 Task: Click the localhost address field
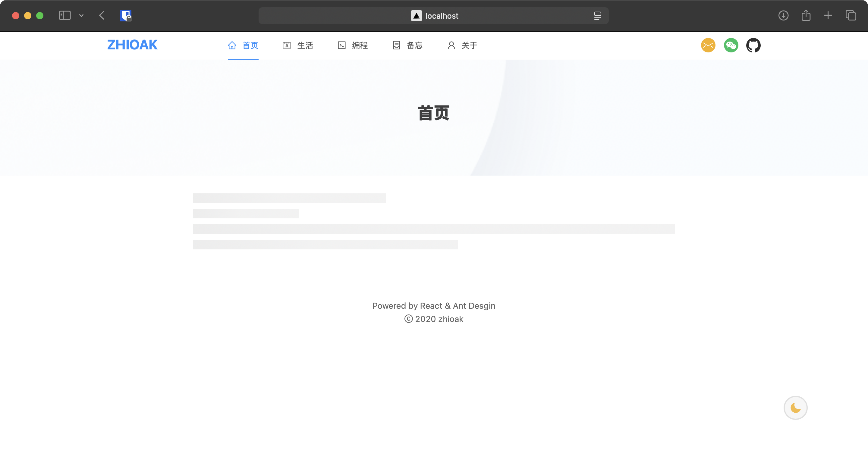click(435, 15)
